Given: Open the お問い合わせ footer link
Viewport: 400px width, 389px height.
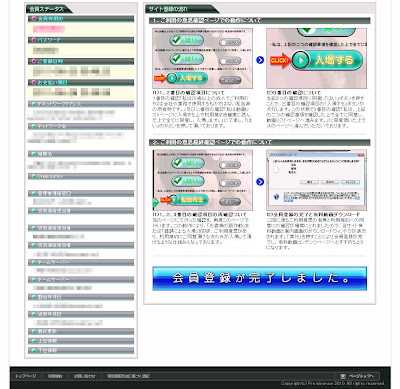Looking at the screenshot, I should (85, 376).
